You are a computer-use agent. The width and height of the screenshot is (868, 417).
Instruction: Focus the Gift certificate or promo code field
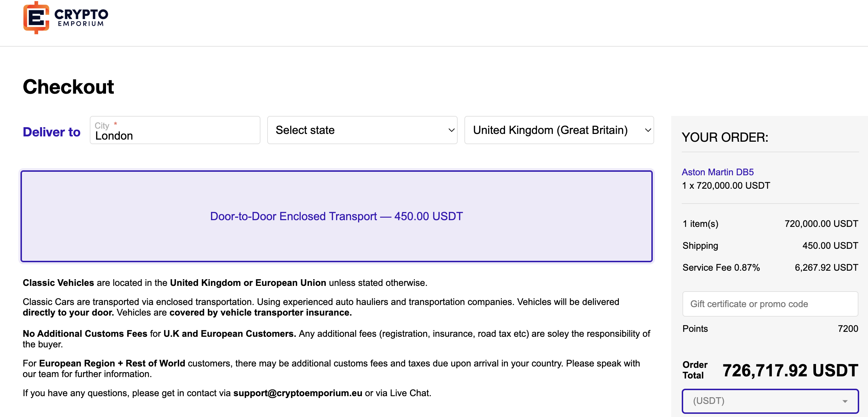point(770,304)
